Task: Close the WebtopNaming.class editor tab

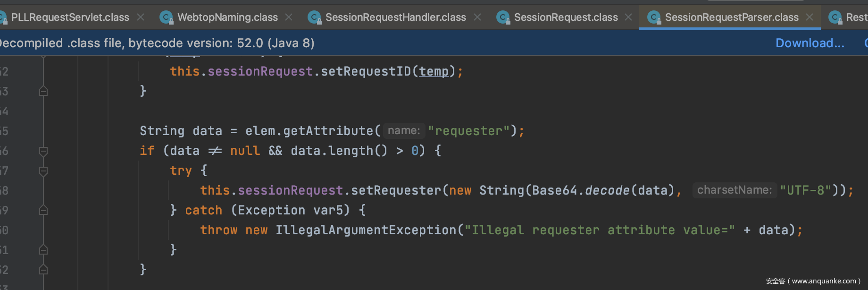Action: (289, 17)
